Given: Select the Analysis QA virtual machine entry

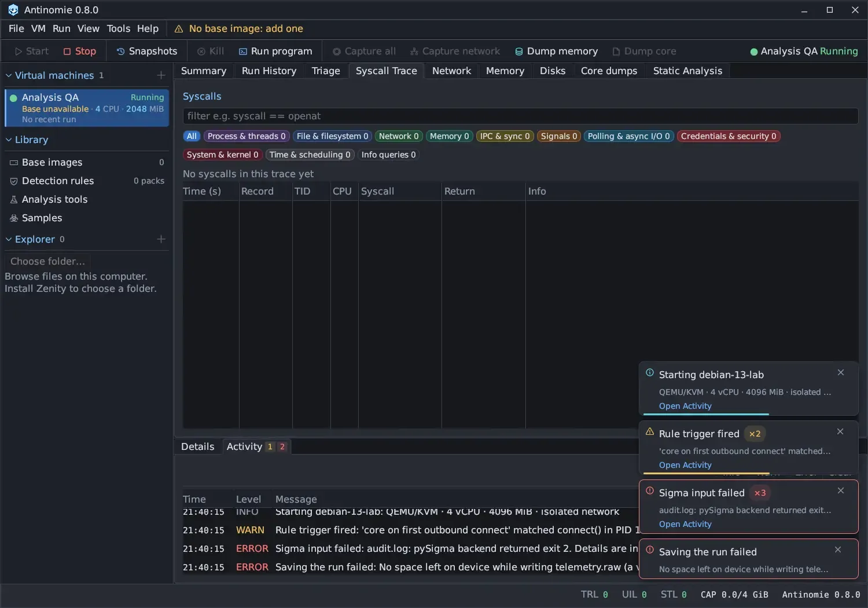Looking at the screenshot, I should (87, 108).
